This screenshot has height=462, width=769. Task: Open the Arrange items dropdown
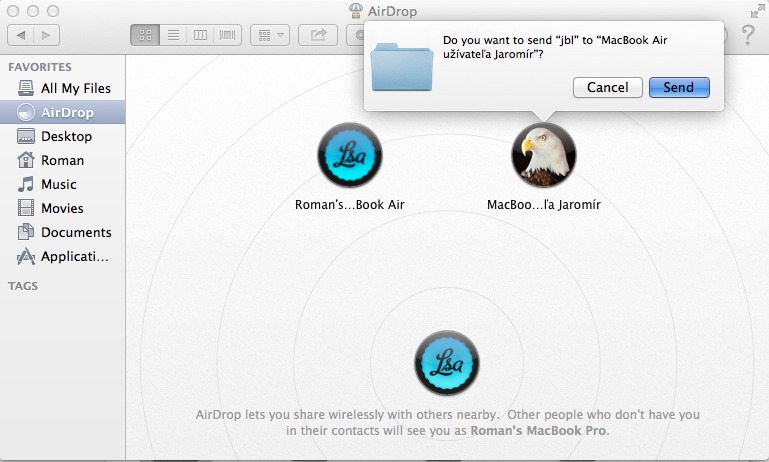pos(270,35)
